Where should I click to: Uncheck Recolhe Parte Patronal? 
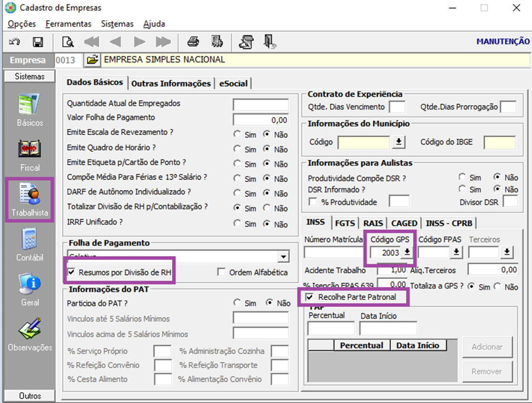click(309, 297)
